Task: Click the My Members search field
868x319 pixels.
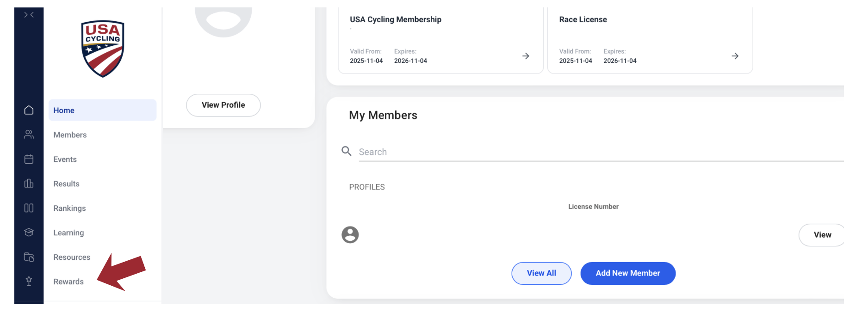Action: pos(597,152)
